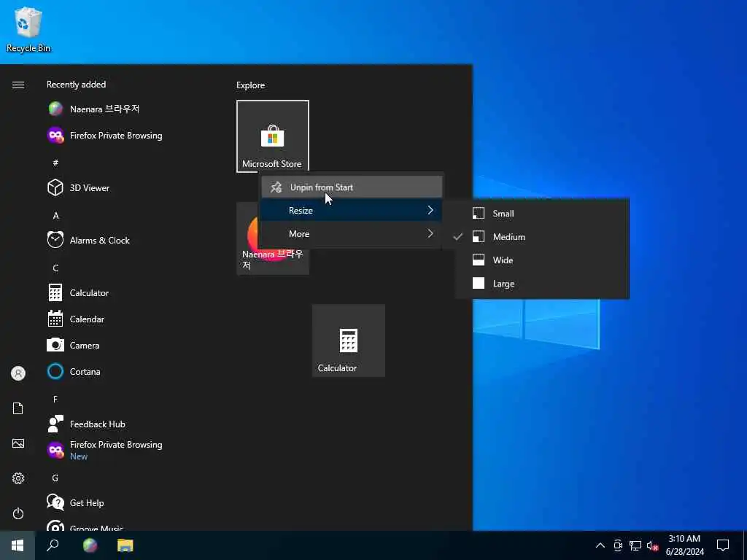Choose Small tile size
This screenshot has width=747, height=560.
542,214
